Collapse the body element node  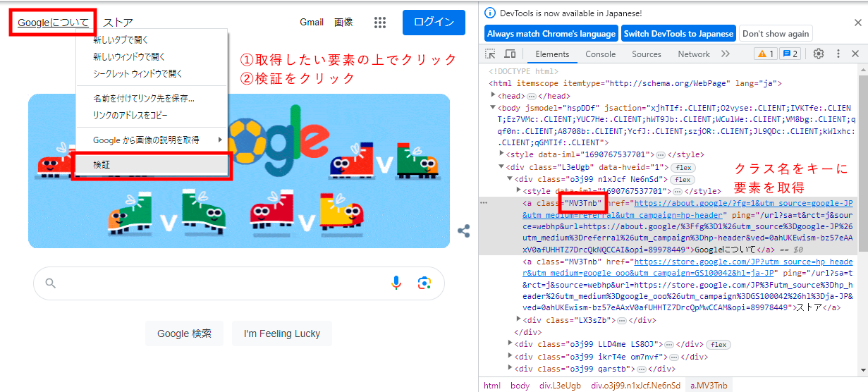(494, 108)
